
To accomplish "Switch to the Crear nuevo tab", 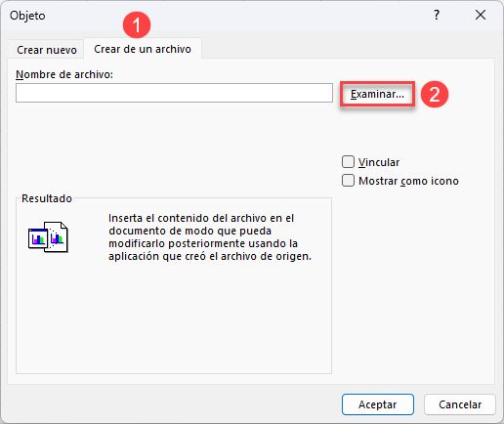I will 46,50.
